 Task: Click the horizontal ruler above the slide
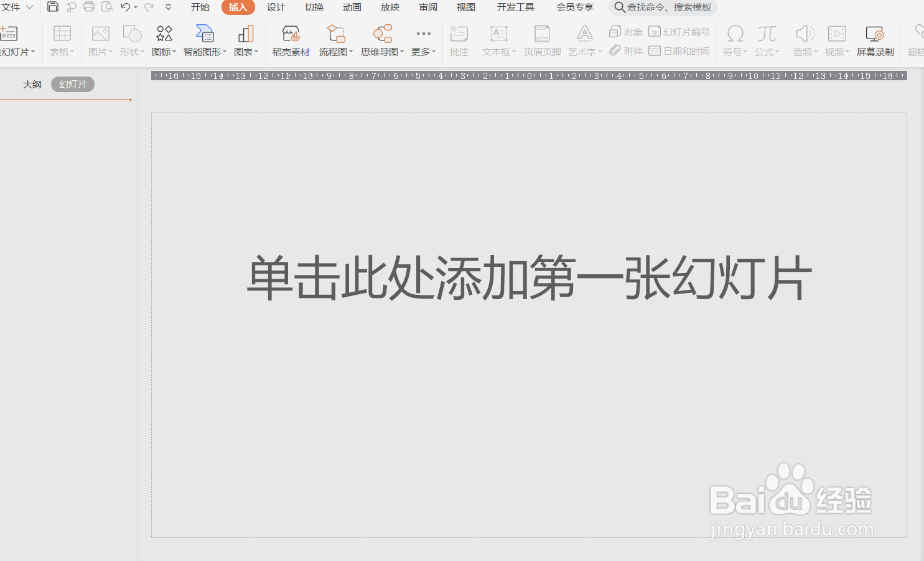pos(529,76)
